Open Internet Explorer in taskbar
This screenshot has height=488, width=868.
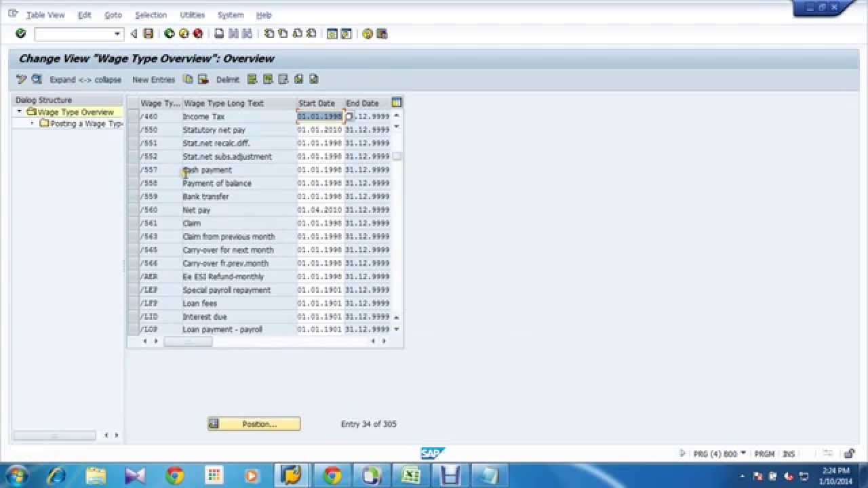(x=56, y=476)
